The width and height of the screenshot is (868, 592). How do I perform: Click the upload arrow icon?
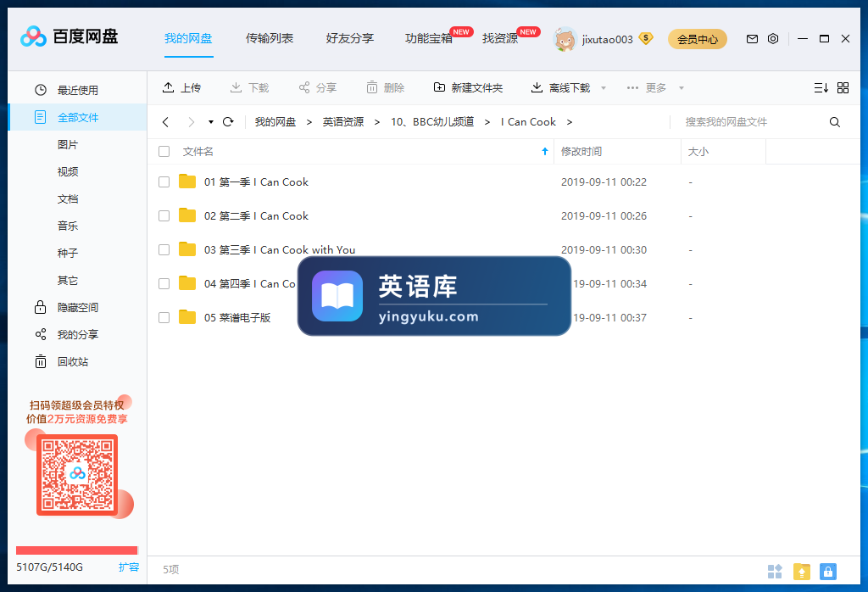pyautogui.click(x=168, y=87)
